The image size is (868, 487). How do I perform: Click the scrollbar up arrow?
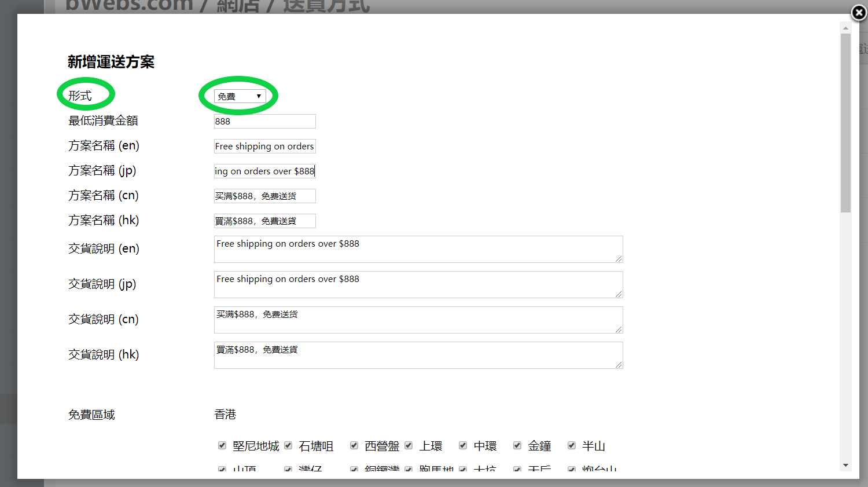click(845, 28)
